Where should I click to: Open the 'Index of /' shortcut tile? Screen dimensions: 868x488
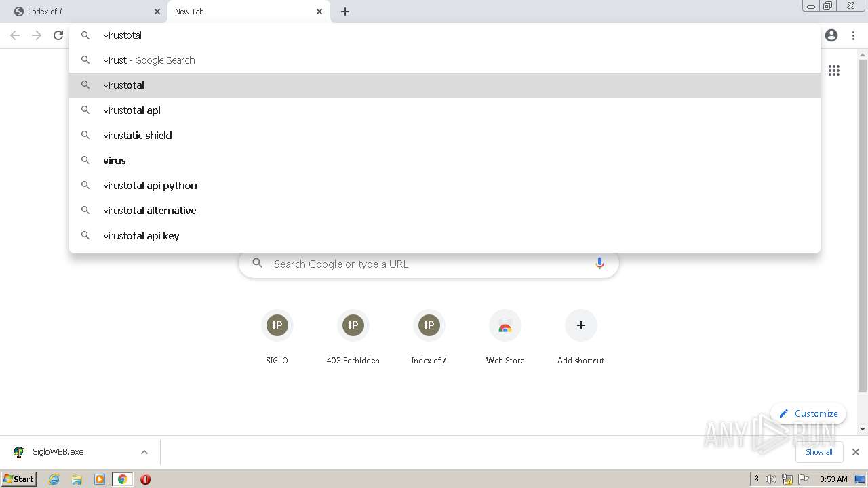coord(429,337)
